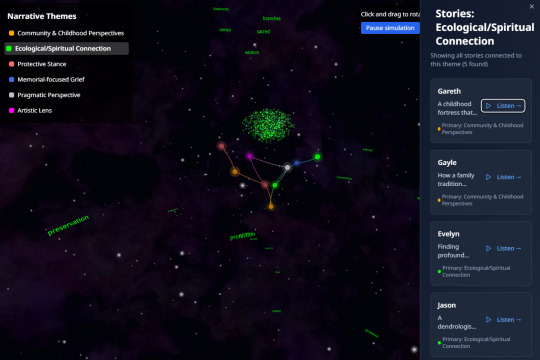Click play icon in Gareth's card

(x=488, y=106)
